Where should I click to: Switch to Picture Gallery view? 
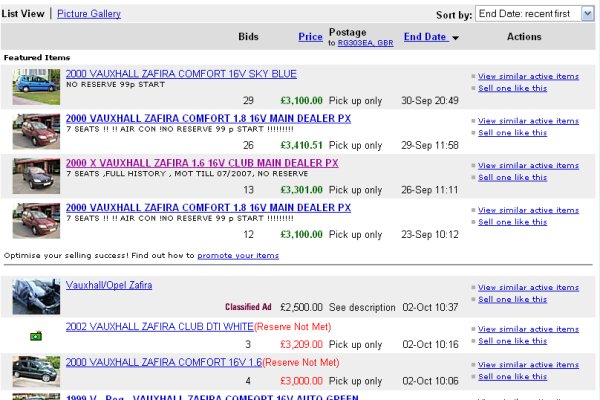coord(89,14)
